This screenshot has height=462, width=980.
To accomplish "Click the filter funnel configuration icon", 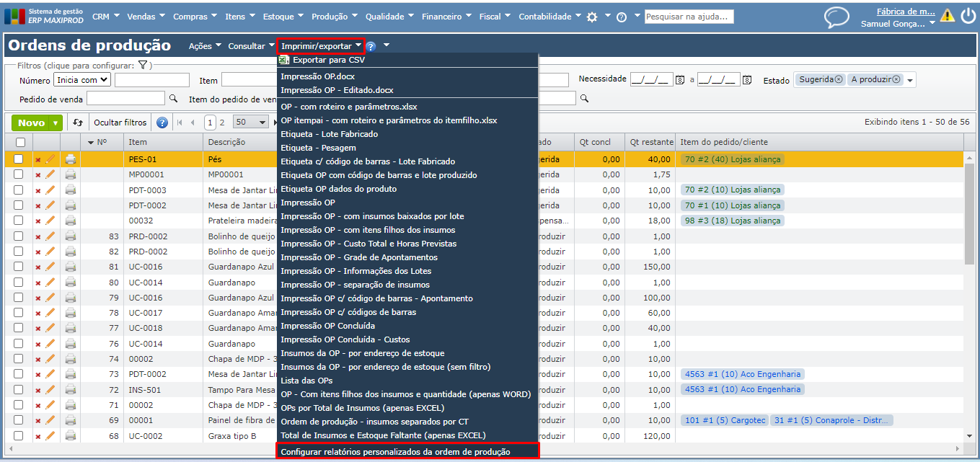I will tap(143, 66).
